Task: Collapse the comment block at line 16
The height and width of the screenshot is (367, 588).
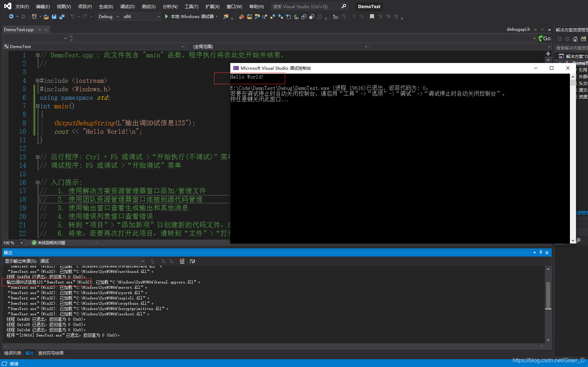Action: [x=38, y=183]
